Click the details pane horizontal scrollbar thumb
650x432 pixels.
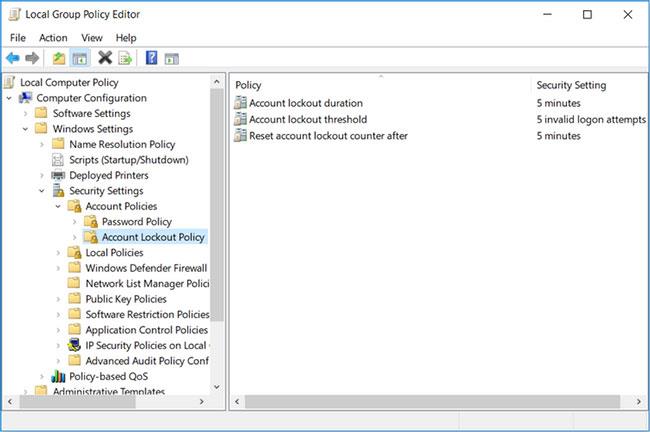point(432,401)
